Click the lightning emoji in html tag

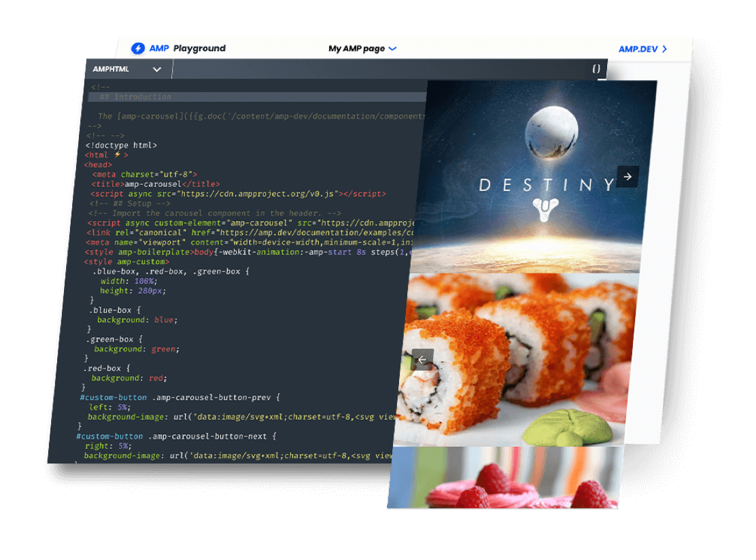(x=117, y=155)
